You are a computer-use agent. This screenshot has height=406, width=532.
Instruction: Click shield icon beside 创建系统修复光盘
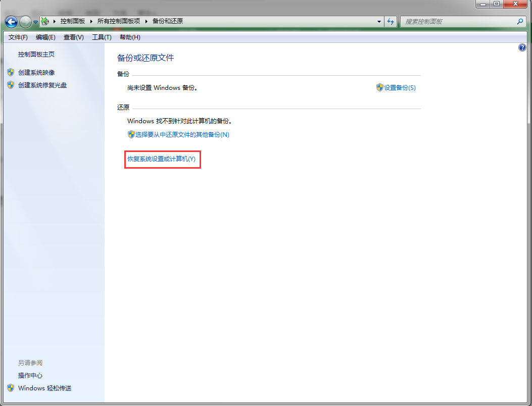(11, 85)
